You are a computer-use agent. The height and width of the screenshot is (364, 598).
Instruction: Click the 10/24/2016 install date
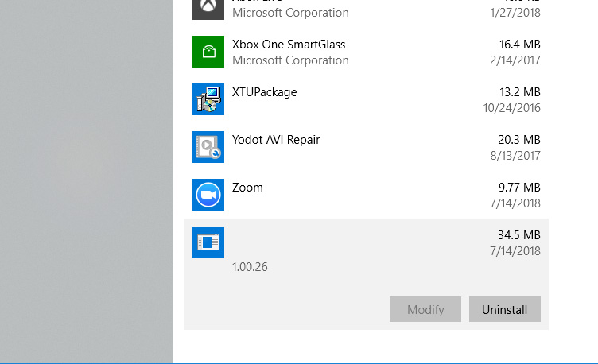(512, 108)
